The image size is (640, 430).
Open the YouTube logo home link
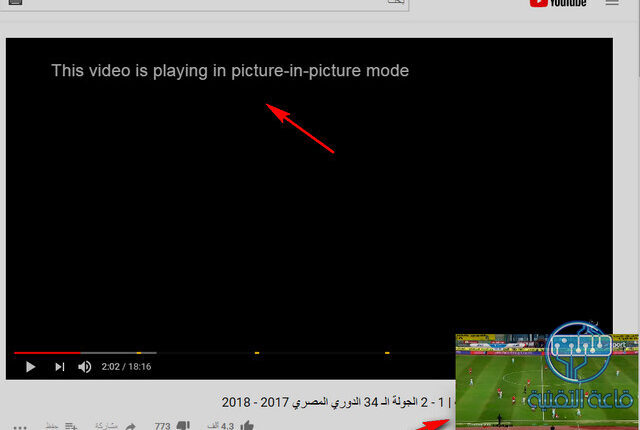[x=558, y=3]
